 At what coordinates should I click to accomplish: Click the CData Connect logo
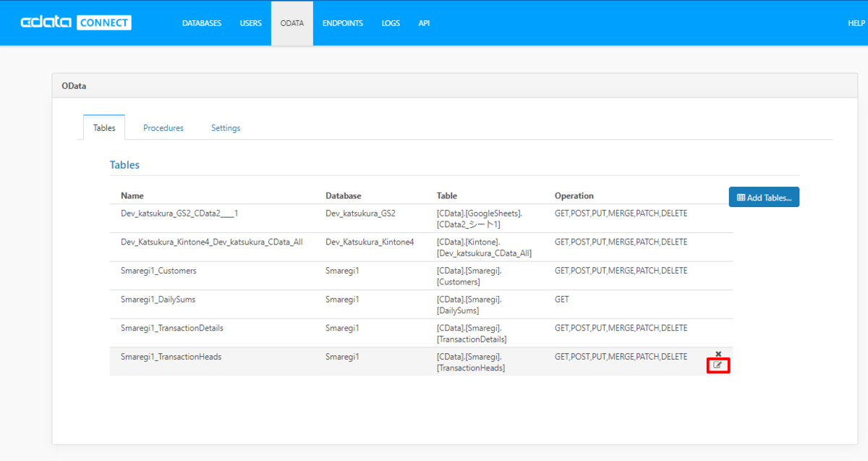[x=76, y=22]
